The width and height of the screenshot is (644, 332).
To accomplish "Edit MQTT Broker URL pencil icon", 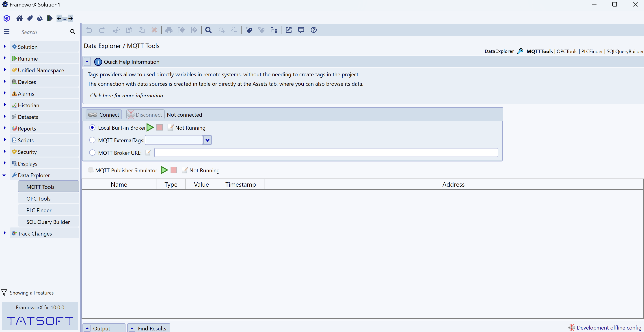I will click(148, 153).
